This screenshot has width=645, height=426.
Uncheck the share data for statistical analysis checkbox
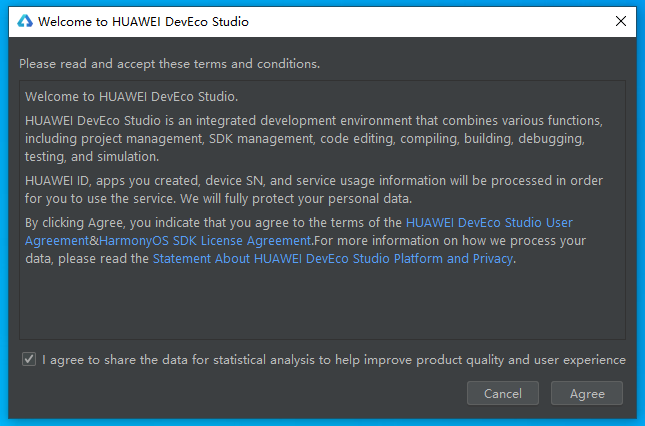point(29,360)
